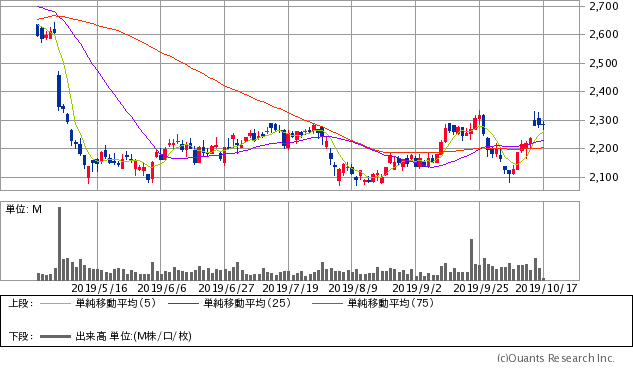Click the 単純移動平均(75) legend label
Image resolution: width=633 pixels, height=374 pixels.
click(391, 303)
